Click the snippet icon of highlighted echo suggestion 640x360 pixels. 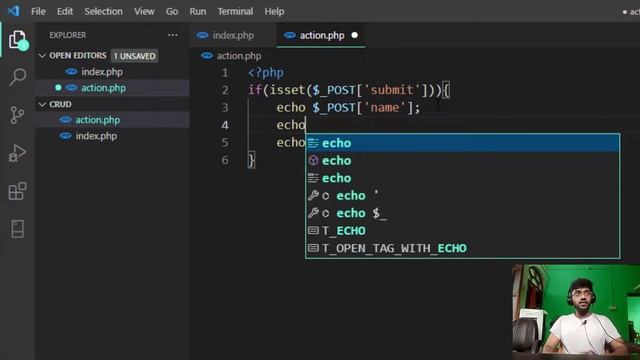(313, 143)
